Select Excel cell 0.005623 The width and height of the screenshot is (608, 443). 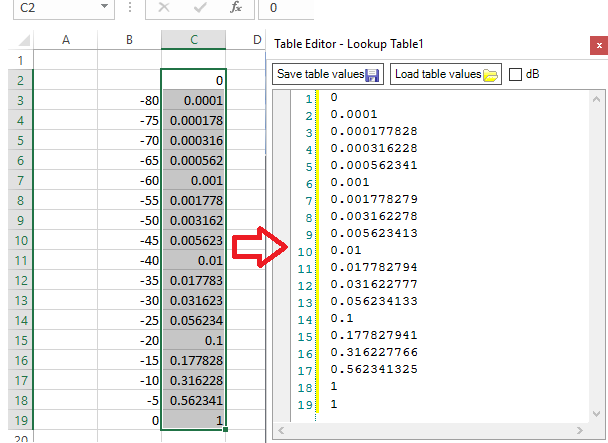click(193, 241)
